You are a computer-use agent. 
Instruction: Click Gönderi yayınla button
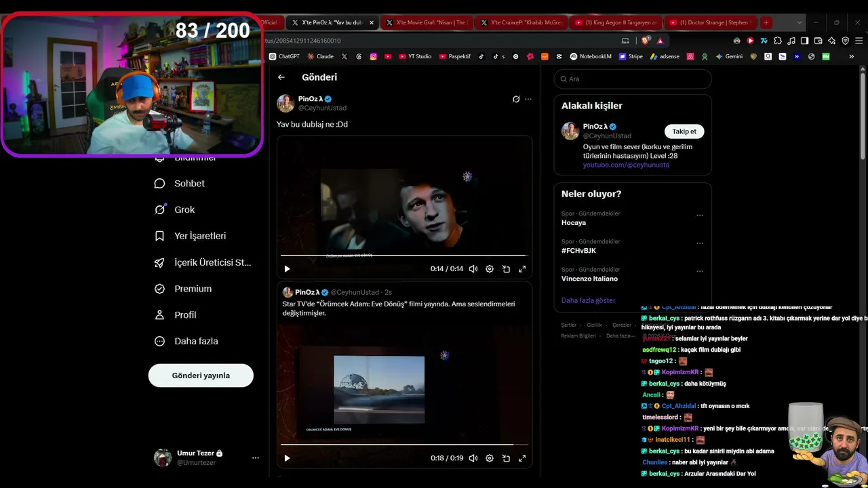pyautogui.click(x=201, y=375)
